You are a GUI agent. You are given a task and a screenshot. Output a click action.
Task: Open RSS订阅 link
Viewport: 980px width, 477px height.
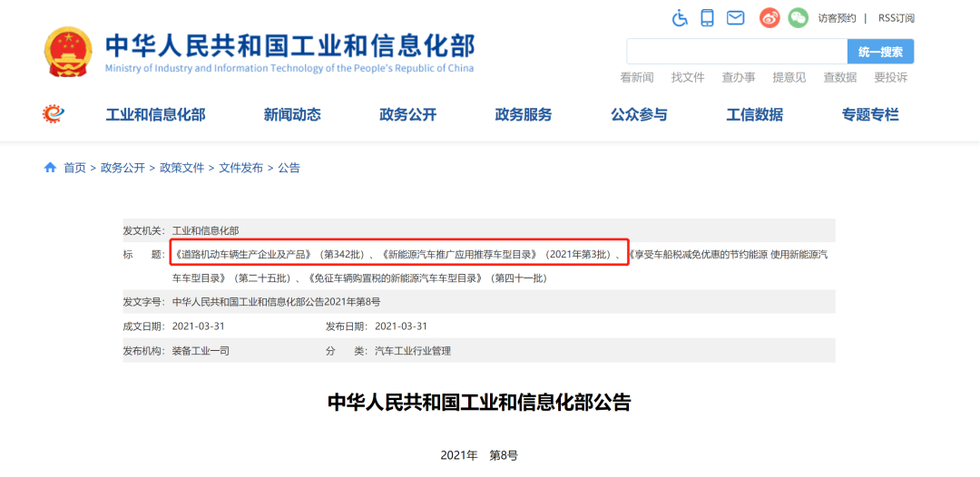[897, 18]
